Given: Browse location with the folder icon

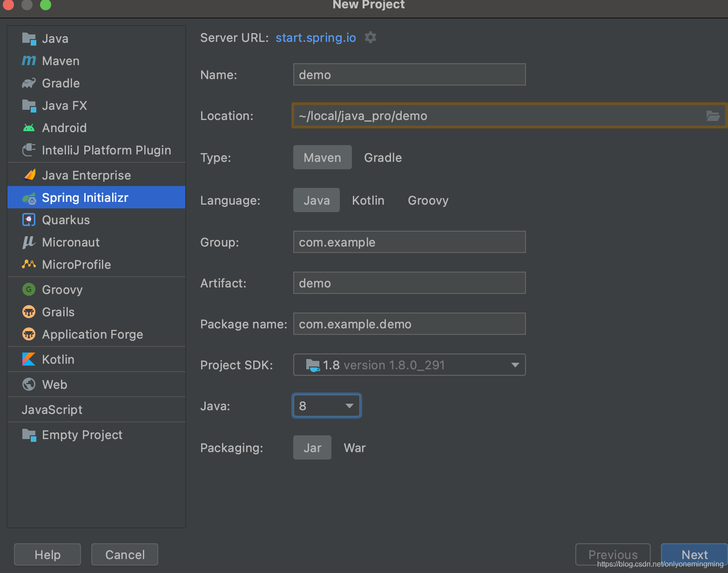Looking at the screenshot, I should click(713, 116).
